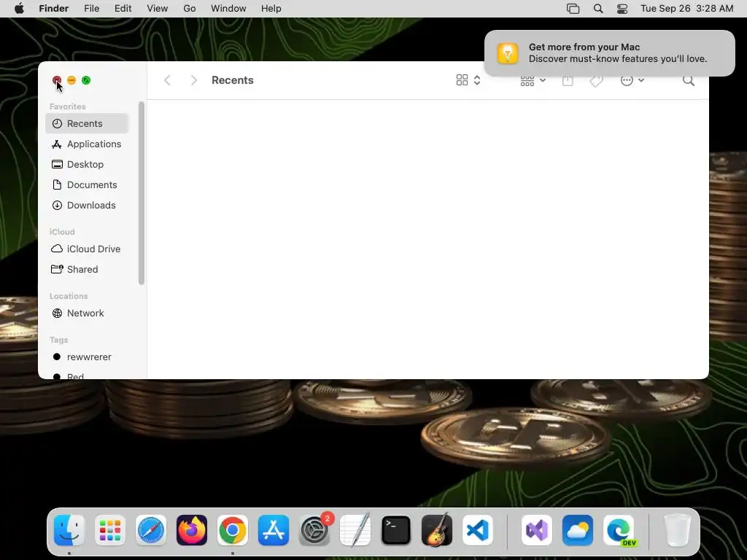747x560 pixels.
Task: Open the Apple menu
Action: (19, 9)
